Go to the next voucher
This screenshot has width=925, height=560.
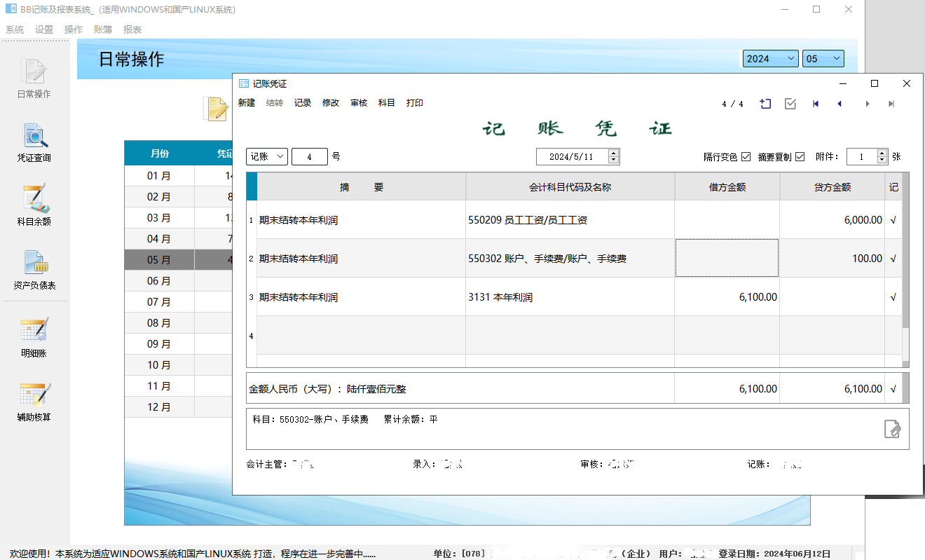(x=868, y=104)
